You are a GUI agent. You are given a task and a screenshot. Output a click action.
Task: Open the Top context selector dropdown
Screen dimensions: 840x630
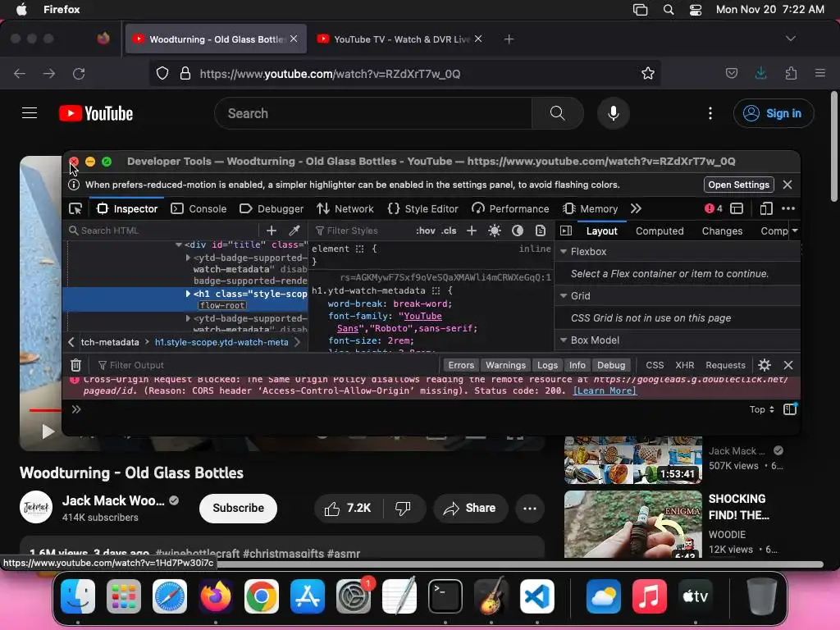pos(762,409)
